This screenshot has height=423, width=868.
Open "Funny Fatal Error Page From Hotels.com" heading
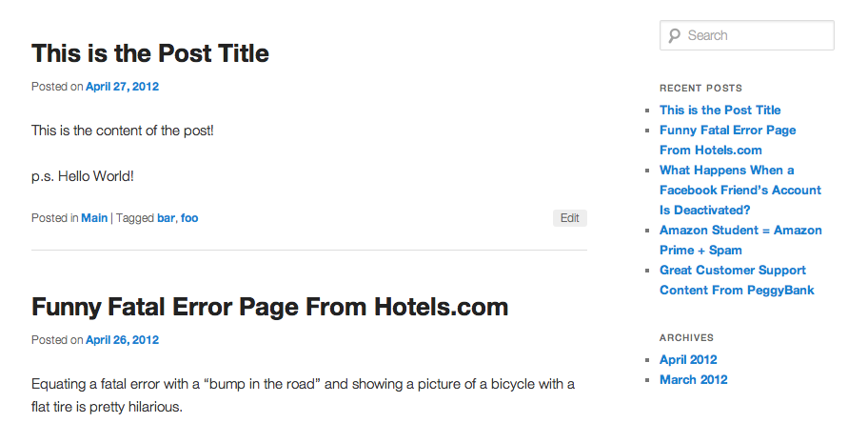[269, 307]
